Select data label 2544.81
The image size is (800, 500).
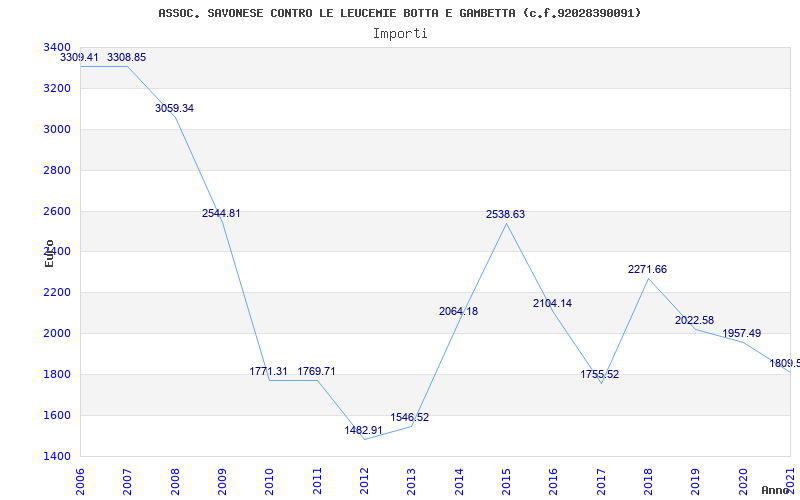point(221,214)
